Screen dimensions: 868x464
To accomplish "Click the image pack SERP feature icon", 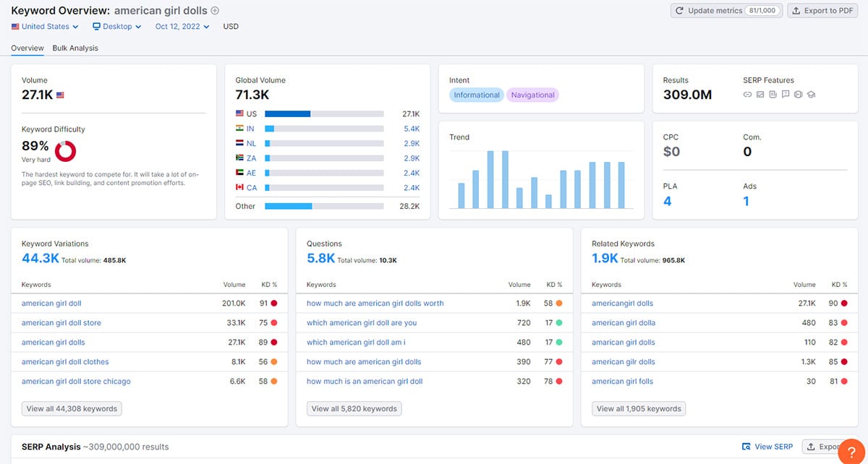I will [760, 95].
